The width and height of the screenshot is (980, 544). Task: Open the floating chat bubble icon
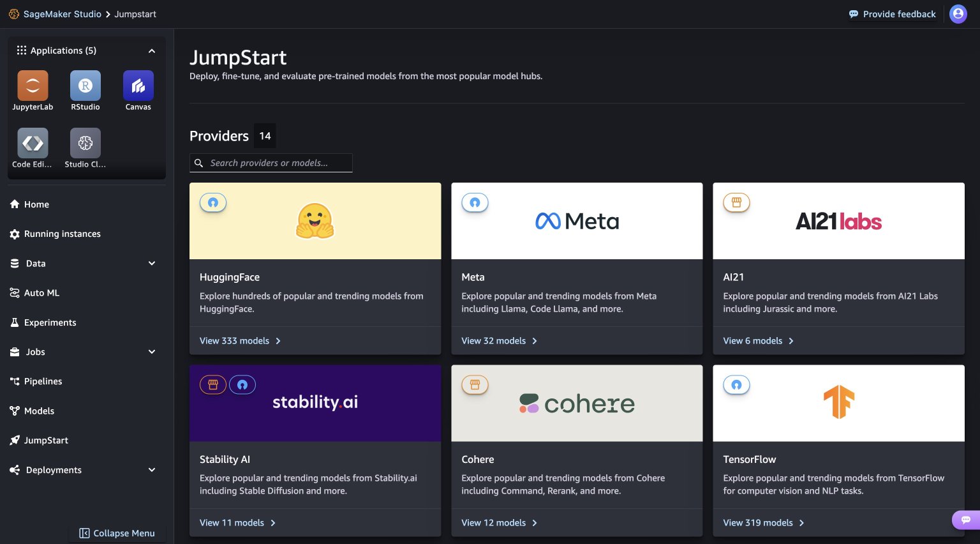[x=966, y=520]
